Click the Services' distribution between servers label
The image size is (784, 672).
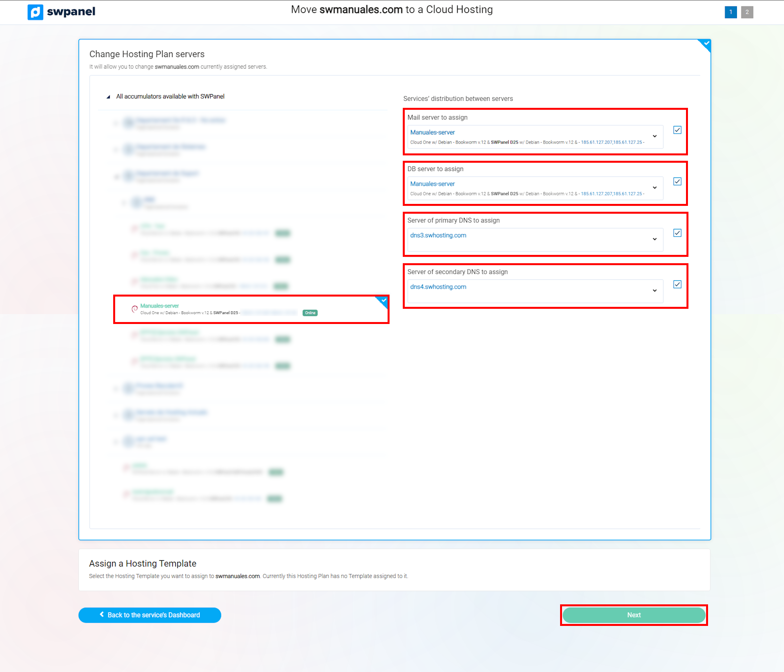tap(458, 99)
